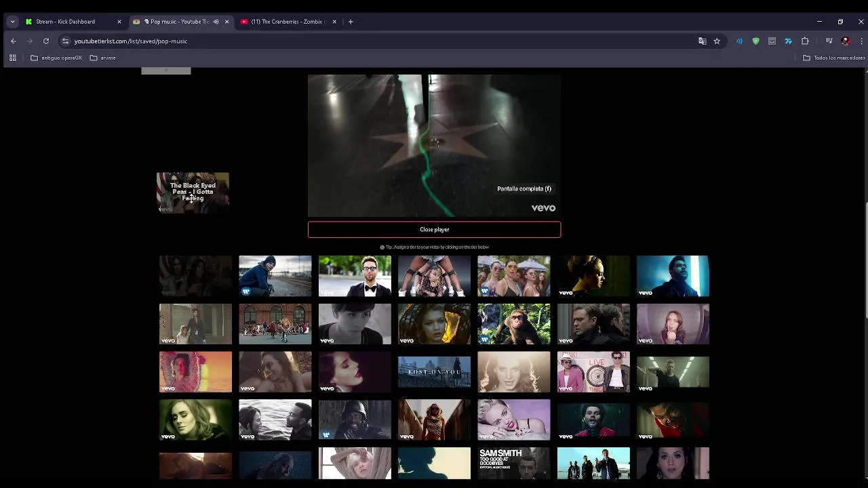Open the translate page icon
The height and width of the screenshot is (488, 868).
[703, 41]
